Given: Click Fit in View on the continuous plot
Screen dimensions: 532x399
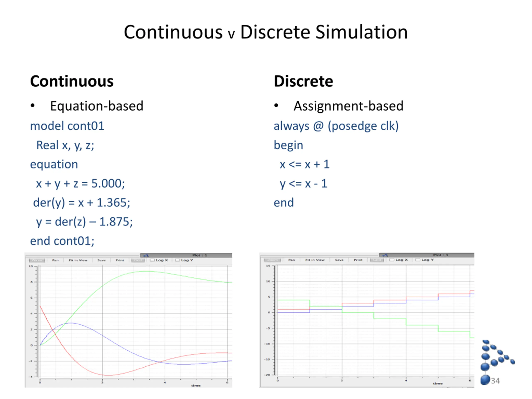Looking at the screenshot, I should pyautogui.click(x=78, y=260).
